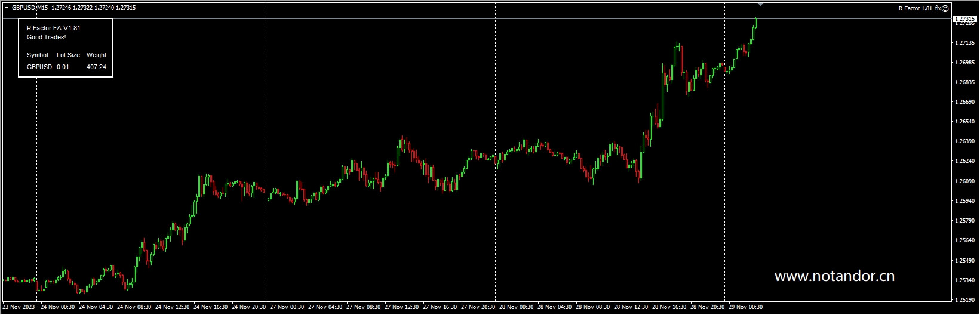The width and height of the screenshot is (980, 315).
Task: Click time label '27 Nov 16:30'
Action: coord(440,307)
